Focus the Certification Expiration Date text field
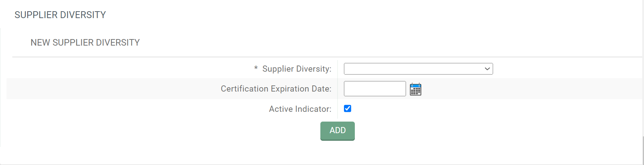644x165 pixels. pyautogui.click(x=375, y=89)
